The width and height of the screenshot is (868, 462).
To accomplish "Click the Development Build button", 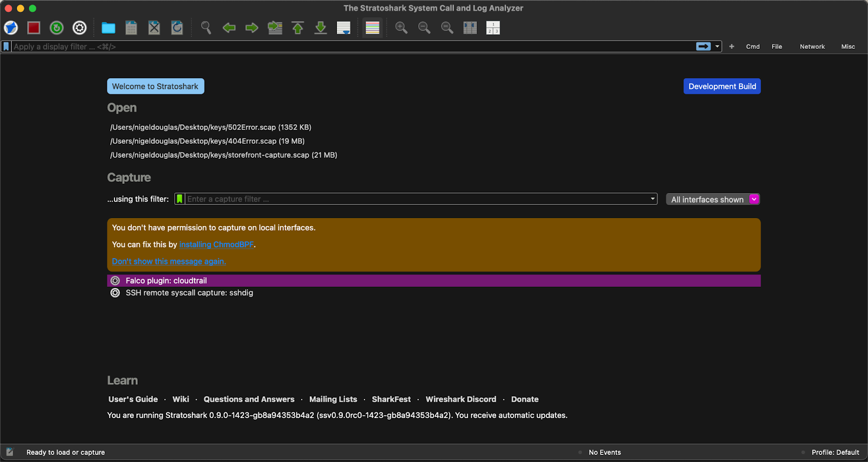I will click(722, 86).
